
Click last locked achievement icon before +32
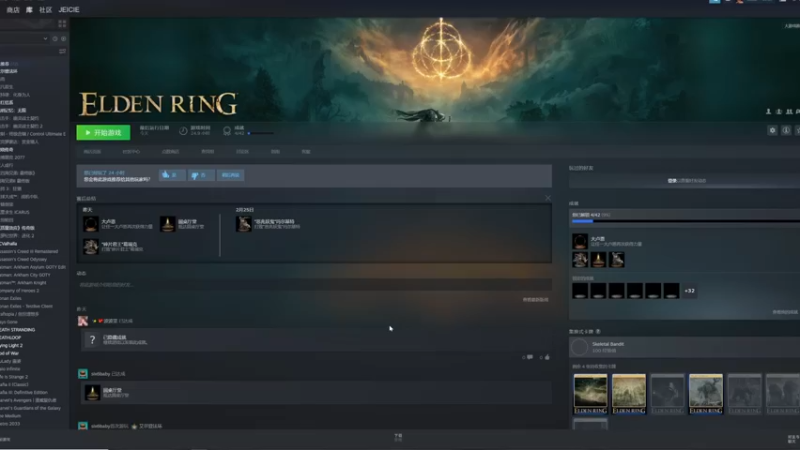(671, 291)
